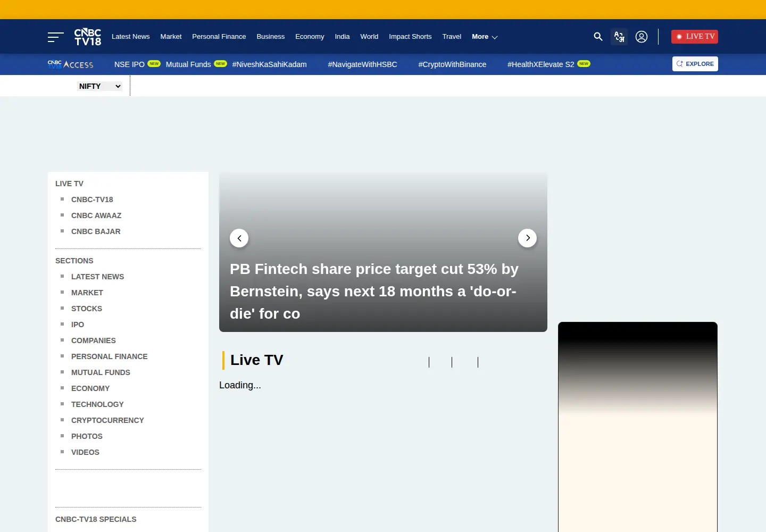Click the EXPLORE button
This screenshot has width=766, height=532.
coord(695,64)
